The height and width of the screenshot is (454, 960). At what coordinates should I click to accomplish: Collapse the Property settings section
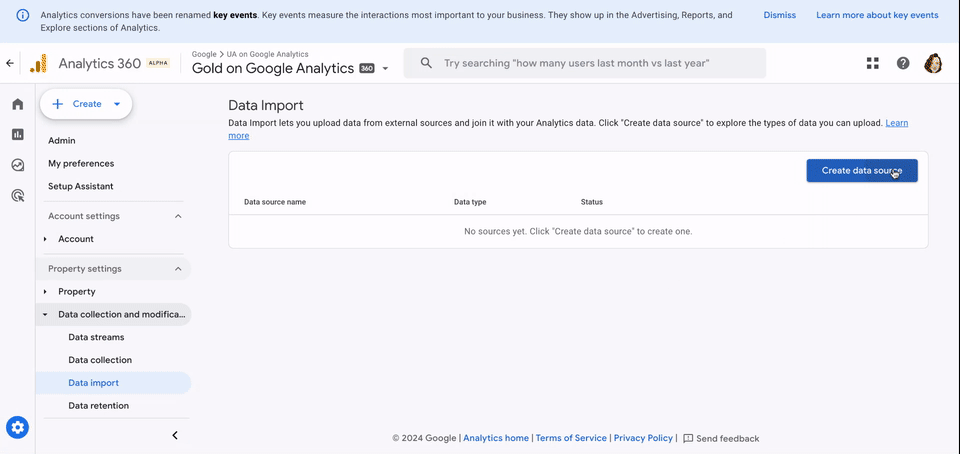pos(178,269)
